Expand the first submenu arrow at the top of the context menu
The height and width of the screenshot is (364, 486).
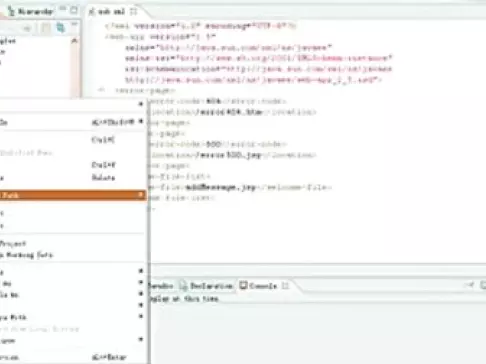141,104
